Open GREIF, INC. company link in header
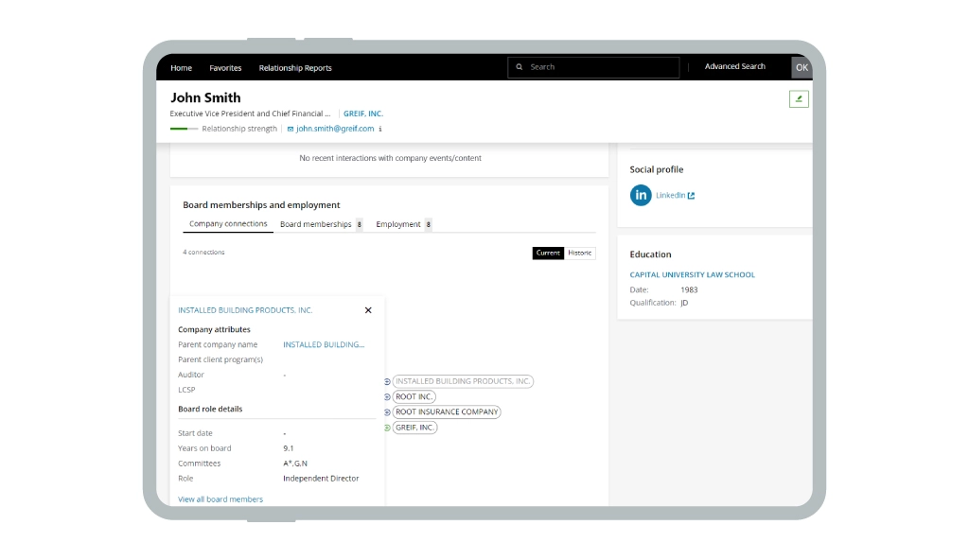The width and height of the screenshot is (969, 560). 363,114
